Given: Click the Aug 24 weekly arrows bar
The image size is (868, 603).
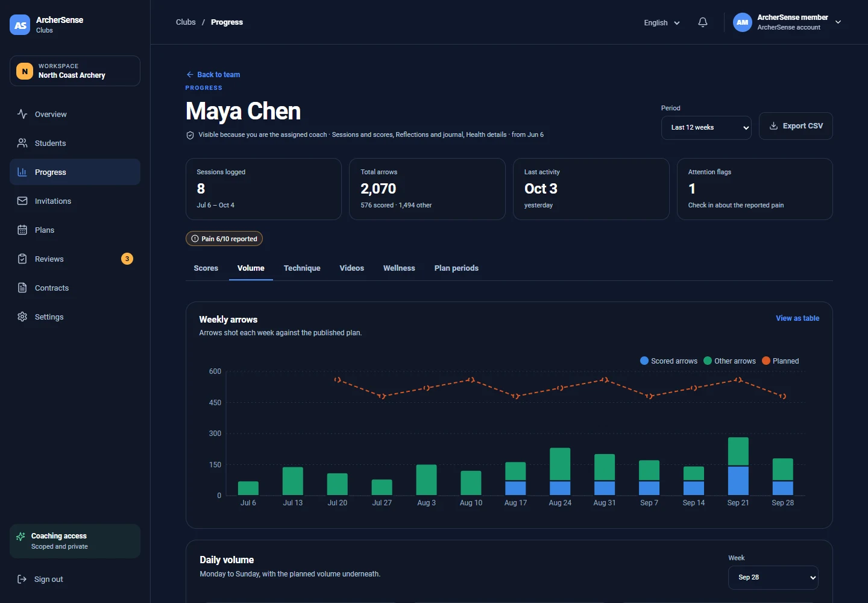Looking at the screenshot, I should (x=560, y=472).
